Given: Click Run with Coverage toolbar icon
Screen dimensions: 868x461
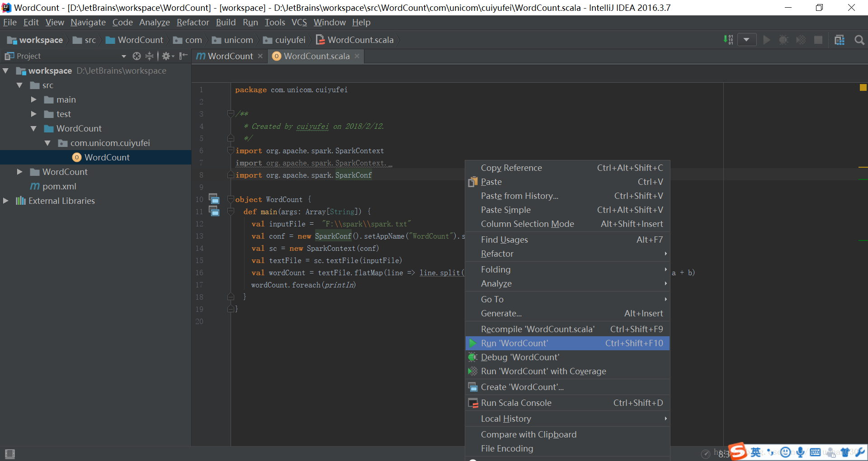Looking at the screenshot, I should click(801, 40).
